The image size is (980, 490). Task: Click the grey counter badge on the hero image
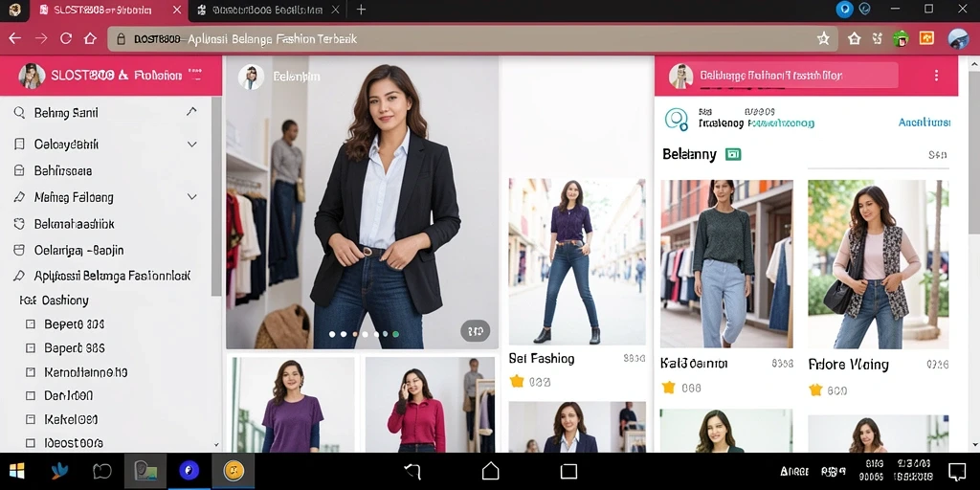[475, 330]
